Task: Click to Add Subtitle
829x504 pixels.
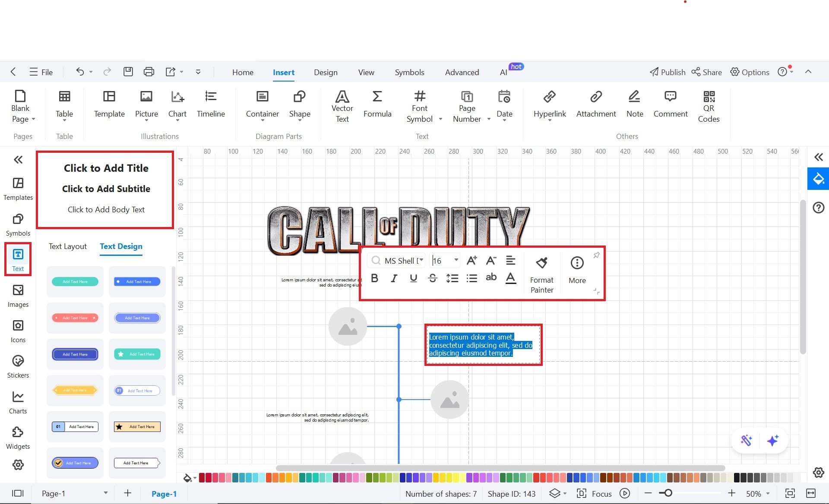Action: (106, 189)
